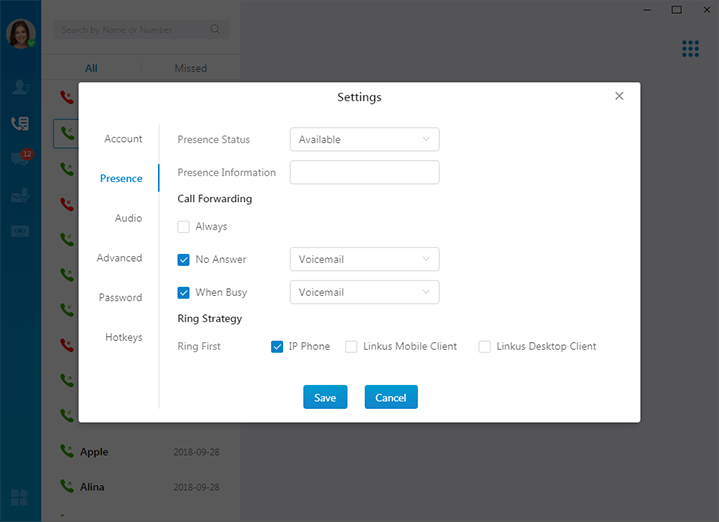Uncheck the No Answer checkbox
719x522 pixels.
click(183, 260)
